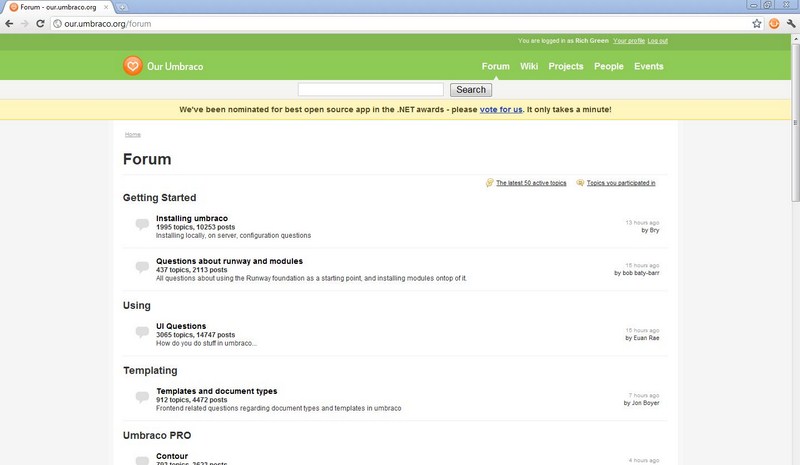Open the UI Questions forum

pyautogui.click(x=181, y=326)
